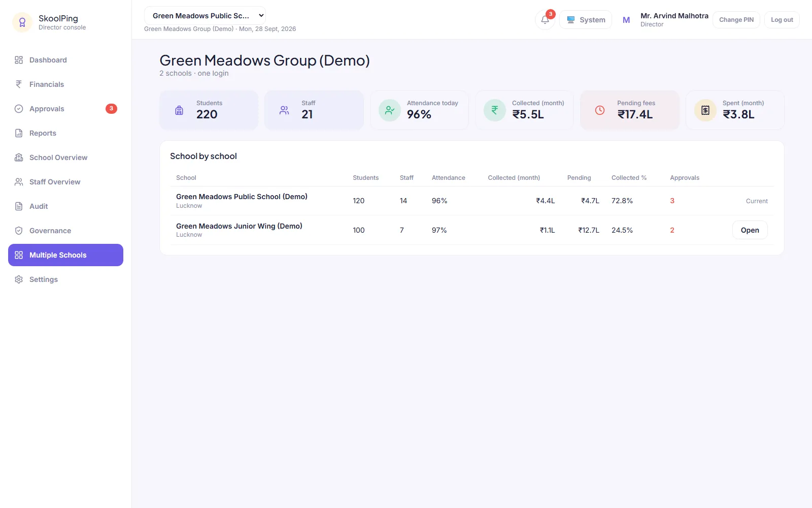
Task: Click the 72.8% collected value
Action: coord(622,201)
